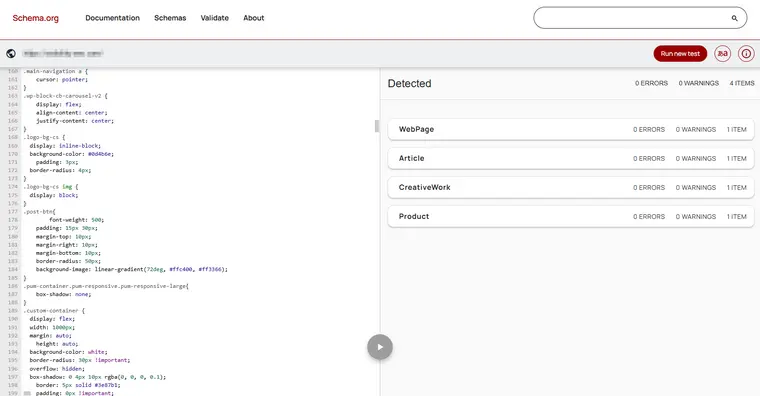Click the globe icon beside the URL
This screenshot has width=760, height=396.
click(11, 53)
